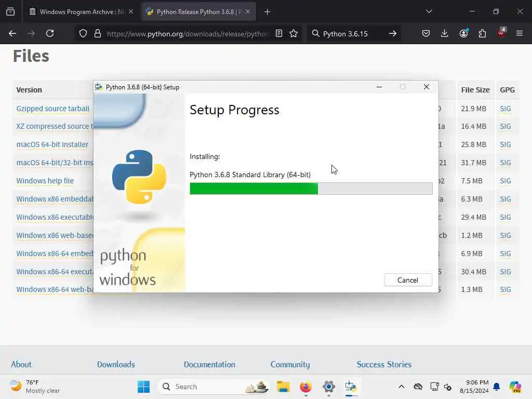Expand the list all tabs dropdown

click(429, 11)
